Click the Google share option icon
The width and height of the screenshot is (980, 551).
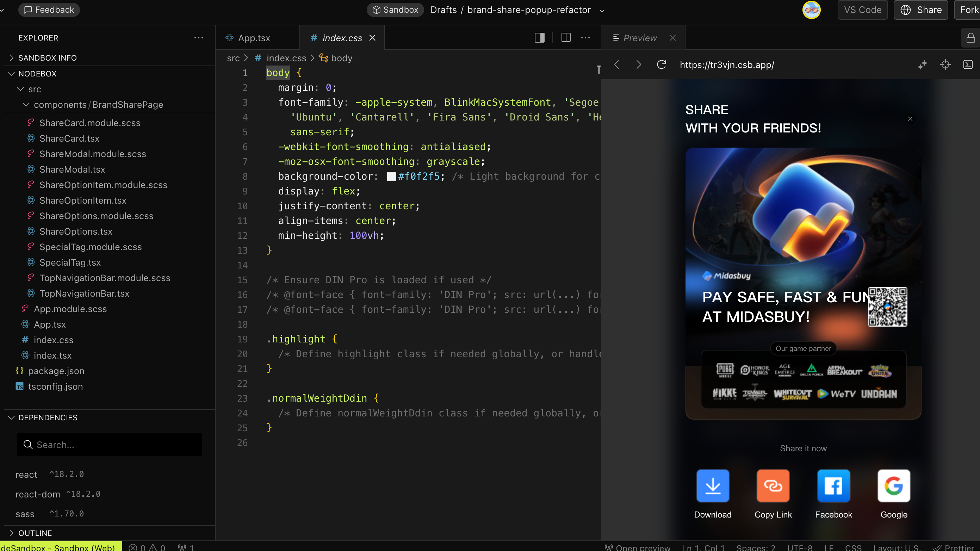coord(894,486)
